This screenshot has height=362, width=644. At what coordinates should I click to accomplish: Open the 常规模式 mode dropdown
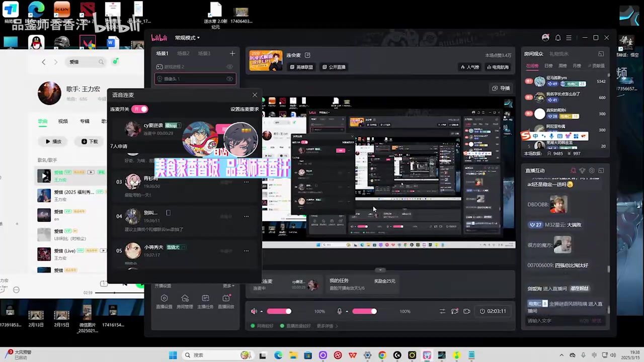[187, 38]
